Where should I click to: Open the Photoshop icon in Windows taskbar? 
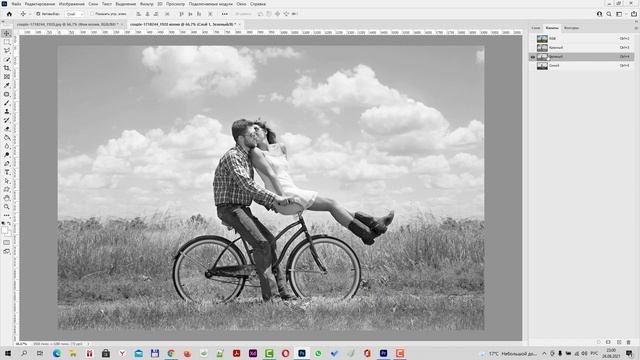click(302, 353)
